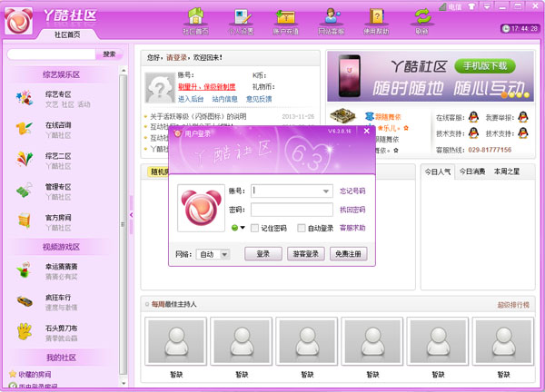Click the 搜索 search button
Screen dimensions: 545x392
[109, 54]
